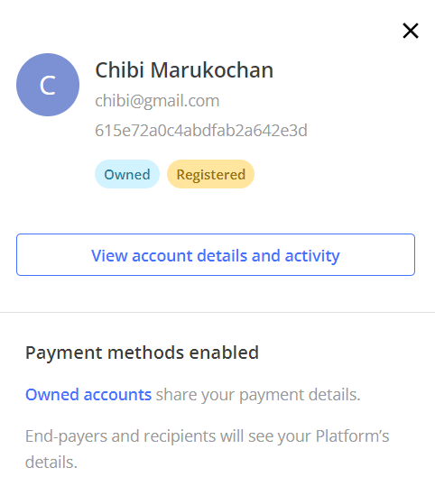Viewport: 435px width, 504px height.
Task: Follow the Owned accounts link
Action: pos(88,394)
